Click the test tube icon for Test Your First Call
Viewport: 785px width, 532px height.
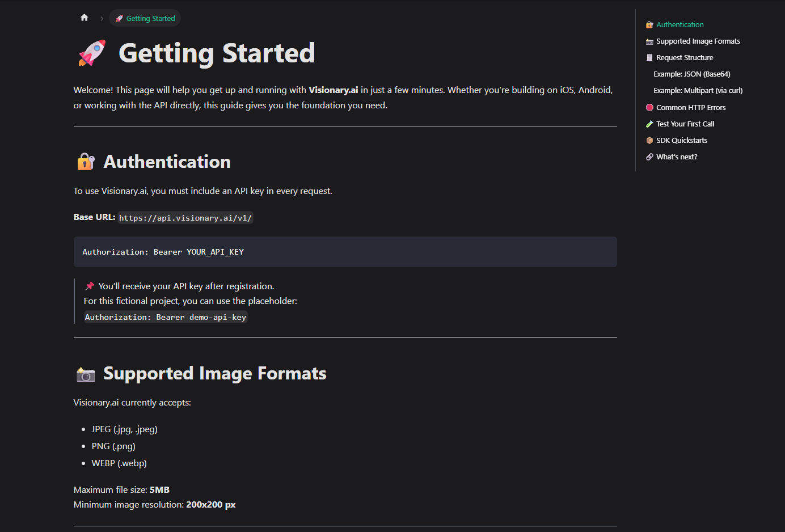click(649, 124)
